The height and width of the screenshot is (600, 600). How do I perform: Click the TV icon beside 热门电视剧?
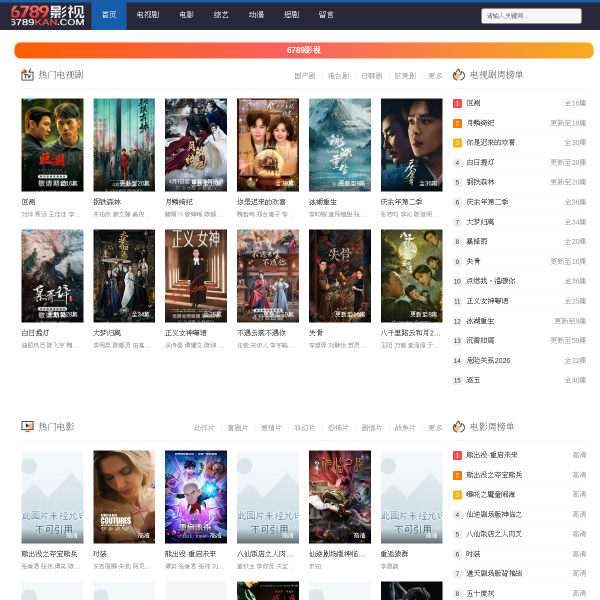pyautogui.click(x=27, y=75)
